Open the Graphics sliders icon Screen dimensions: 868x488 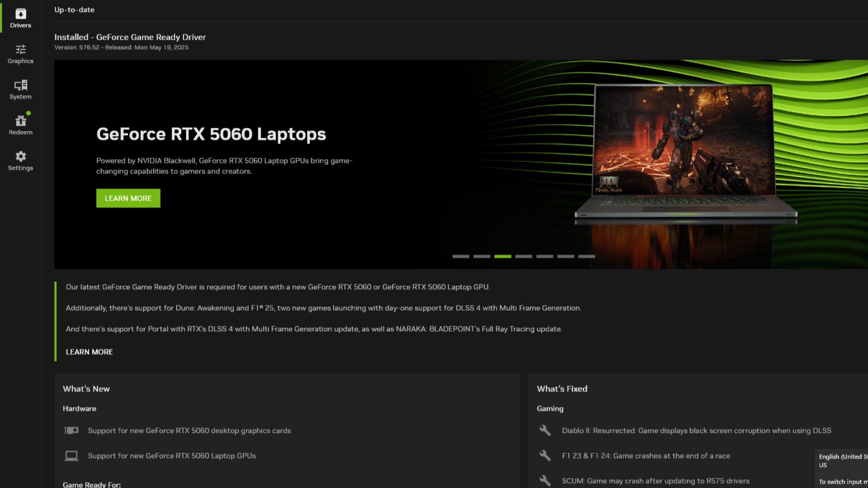point(20,49)
